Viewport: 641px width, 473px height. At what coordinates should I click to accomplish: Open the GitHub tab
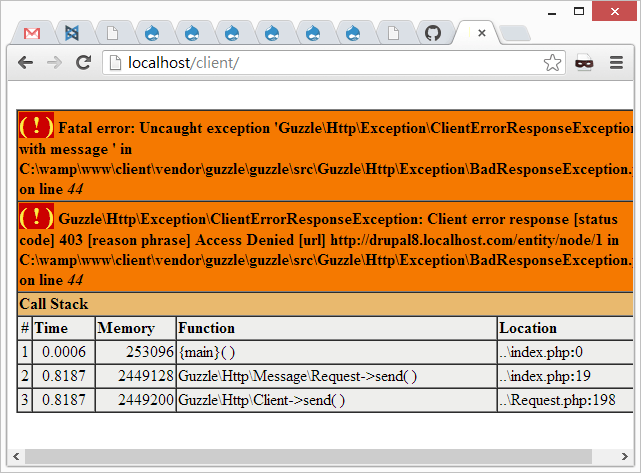point(432,33)
